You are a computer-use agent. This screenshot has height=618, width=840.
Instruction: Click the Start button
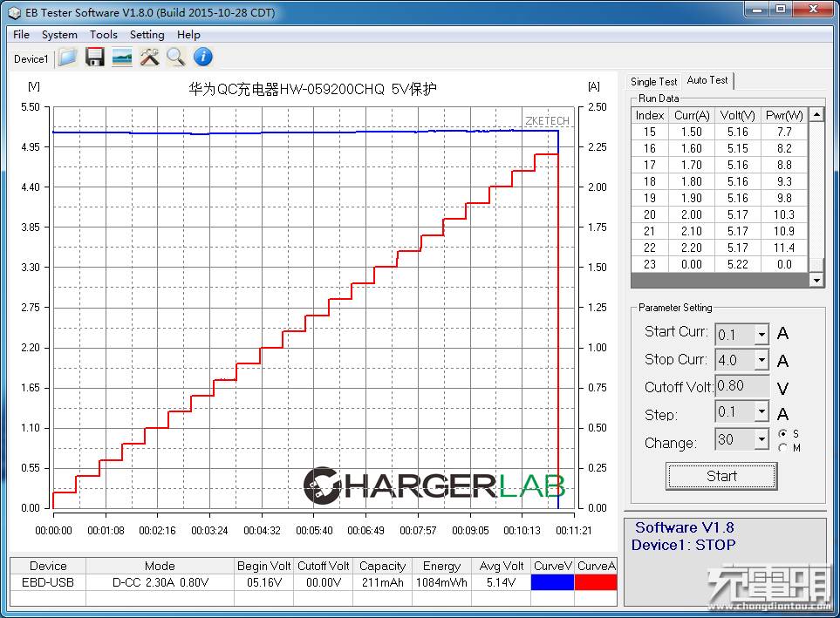(721, 476)
